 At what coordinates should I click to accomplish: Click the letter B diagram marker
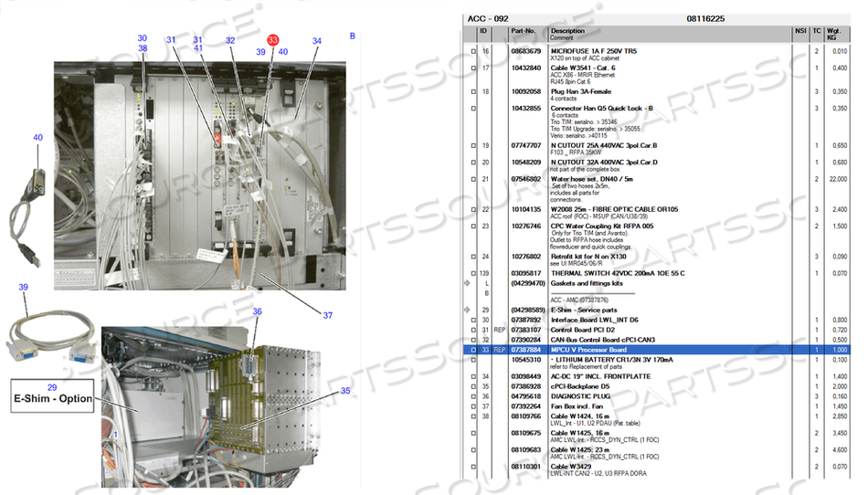tap(353, 36)
